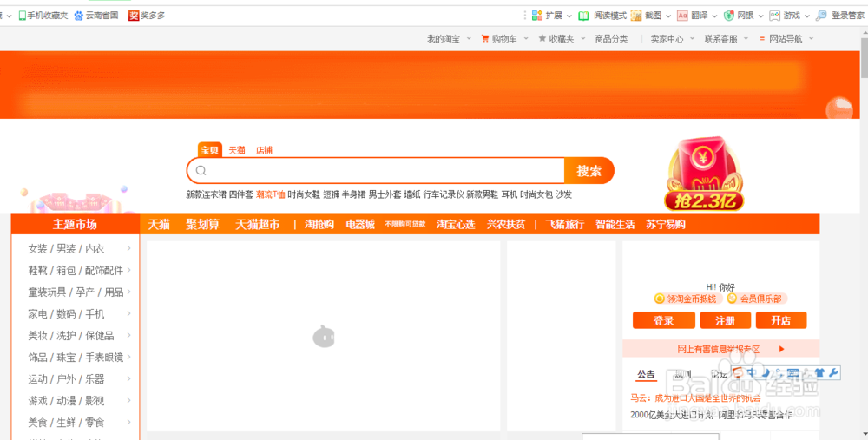
Task: Click the magnifier icon in search box
Action: [x=201, y=170]
